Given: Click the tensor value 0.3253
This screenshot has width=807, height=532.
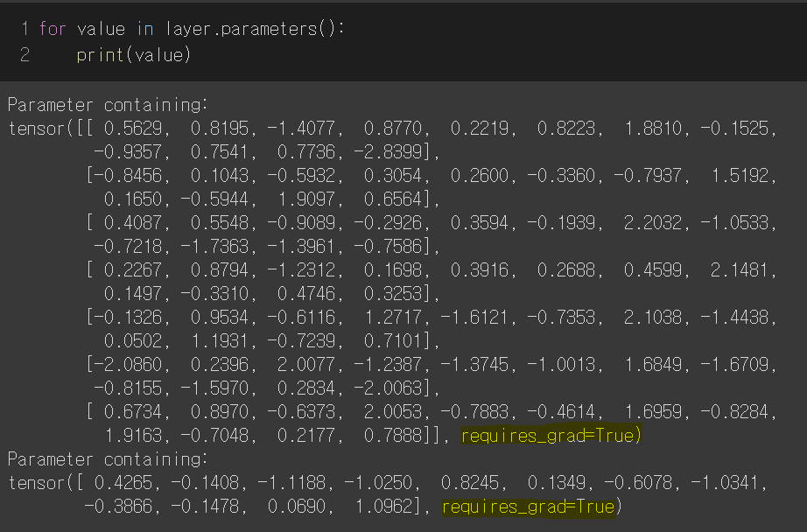Looking at the screenshot, I should 393,294.
